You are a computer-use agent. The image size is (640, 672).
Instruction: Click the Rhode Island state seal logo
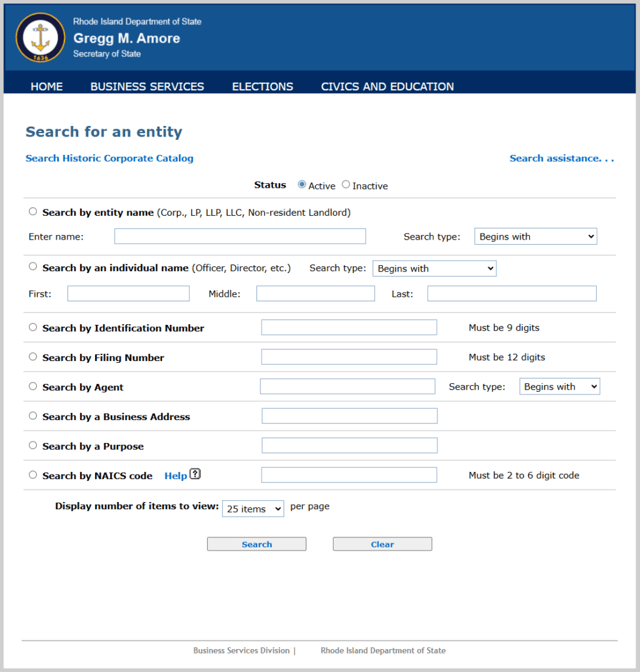tap(41, 38)
